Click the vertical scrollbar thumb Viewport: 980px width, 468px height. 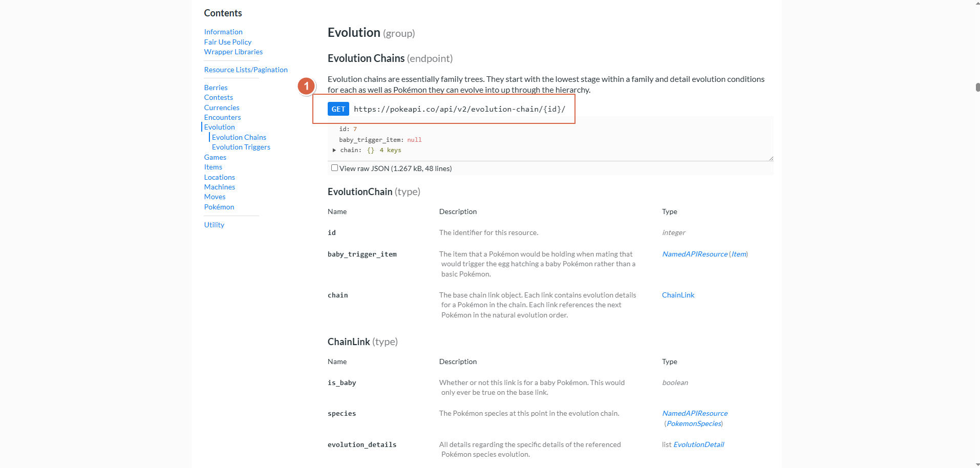point(977,87)
